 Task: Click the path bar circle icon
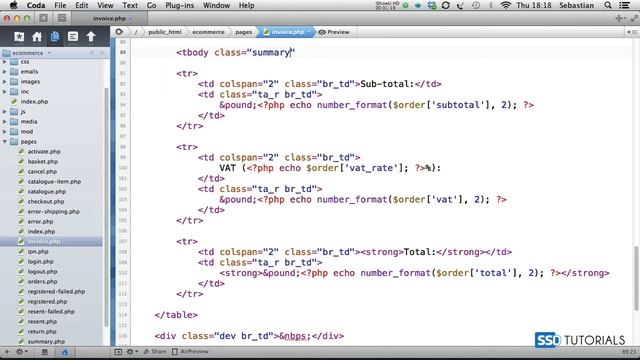click(119, 31)
